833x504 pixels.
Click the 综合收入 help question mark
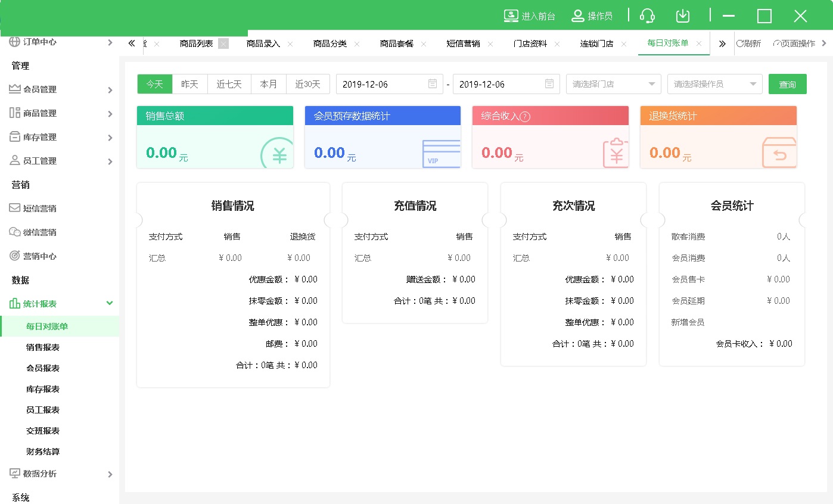(525, 117)
